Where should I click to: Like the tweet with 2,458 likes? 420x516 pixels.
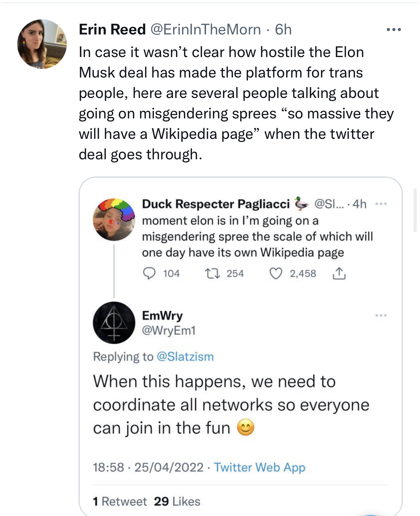pyautogui.click(x=276, y=274)
